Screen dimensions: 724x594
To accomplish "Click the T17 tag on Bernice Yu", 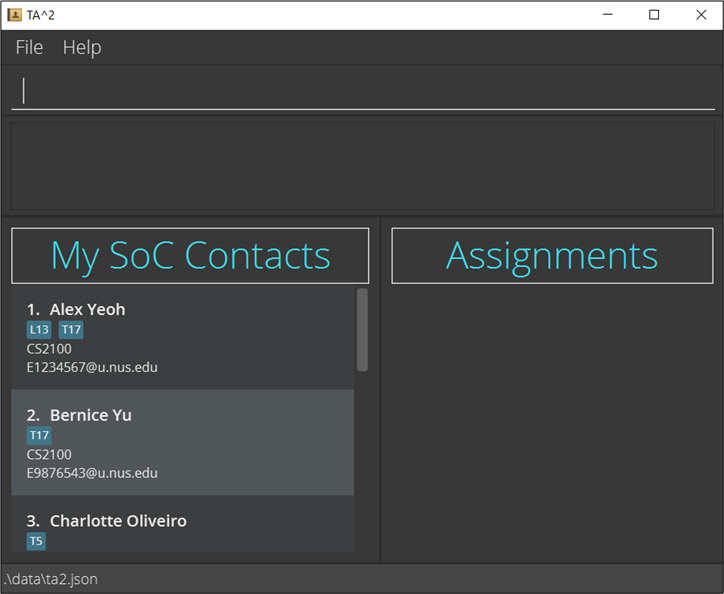I will (38, 436).
